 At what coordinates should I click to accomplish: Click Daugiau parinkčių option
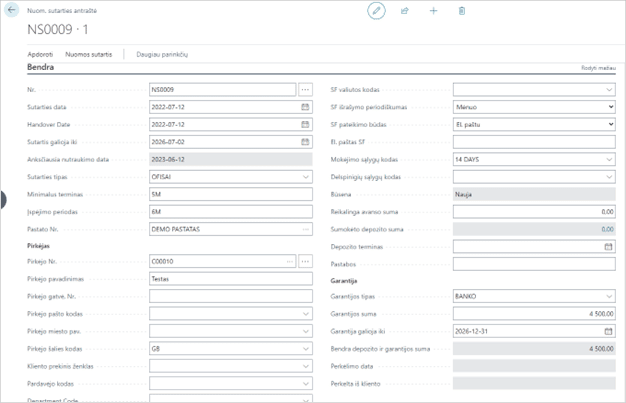pyautogui.click(x=162, y=53)
